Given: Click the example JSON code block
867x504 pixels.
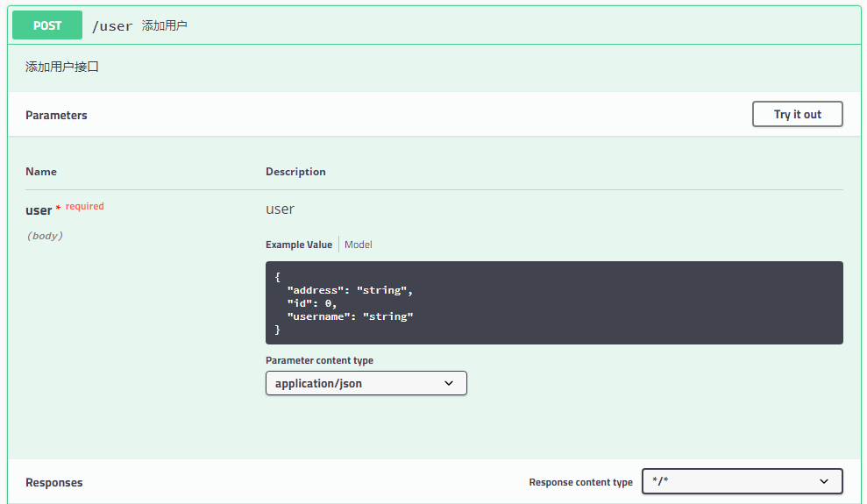Looking at the screenshot, I should click(553, 302).
